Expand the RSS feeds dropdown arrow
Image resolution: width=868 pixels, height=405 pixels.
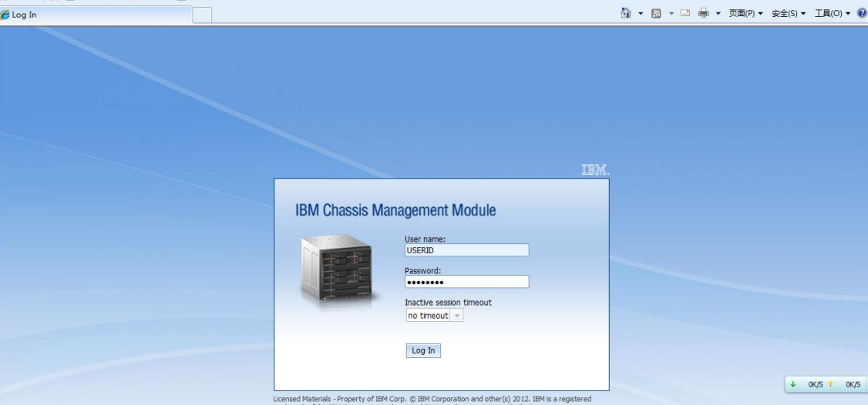671,13
